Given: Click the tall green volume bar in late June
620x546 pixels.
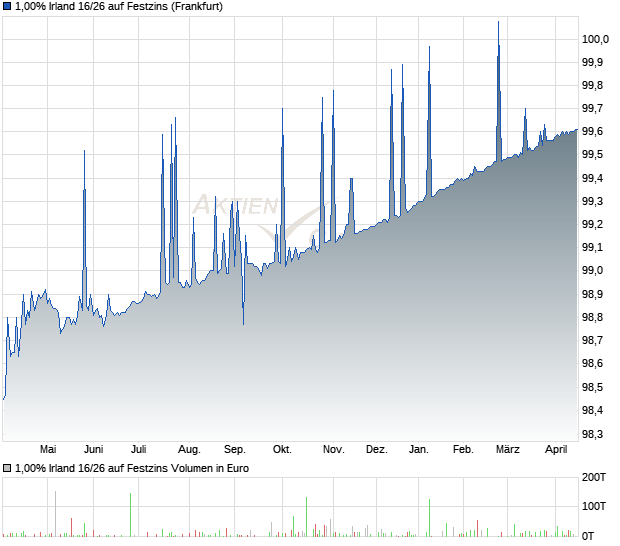Looking at the screenshot, I should pyautogui.click(x=130, y=515).
